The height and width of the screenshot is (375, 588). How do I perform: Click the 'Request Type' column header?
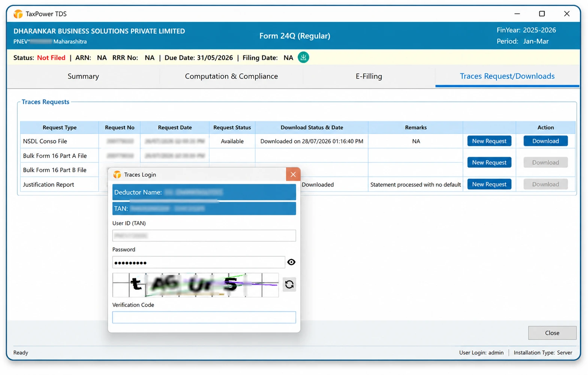click(x=60, y=128)
